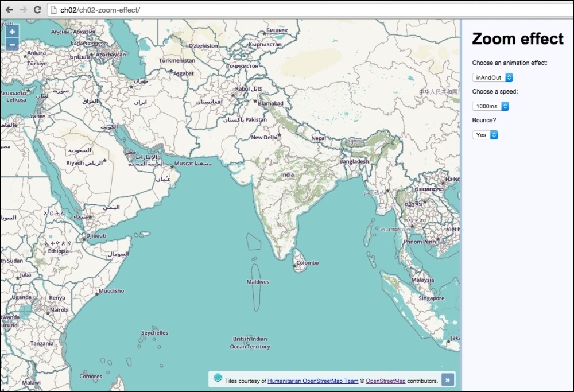Click the Uganda map label
Image resolution: width=574 pixels, height=392 pixels.
tap(22, 297)
